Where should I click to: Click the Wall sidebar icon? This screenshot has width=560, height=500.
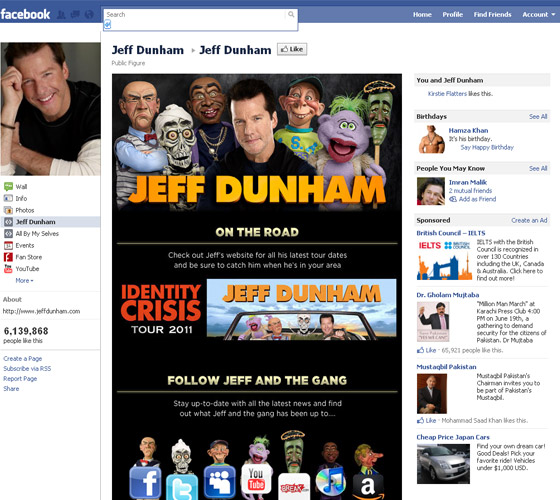pyautogui.click(x=8, y=186)
